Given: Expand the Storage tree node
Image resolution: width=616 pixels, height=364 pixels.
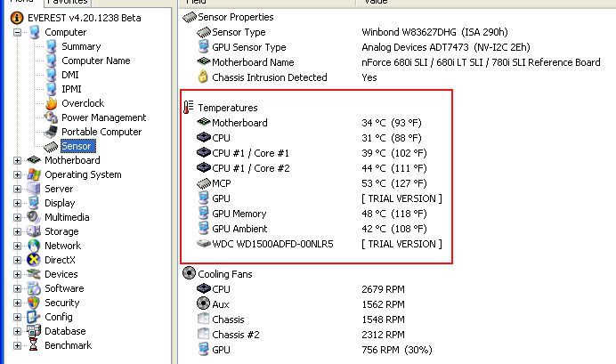Looking at the screenshot, I should pos(17,231).
